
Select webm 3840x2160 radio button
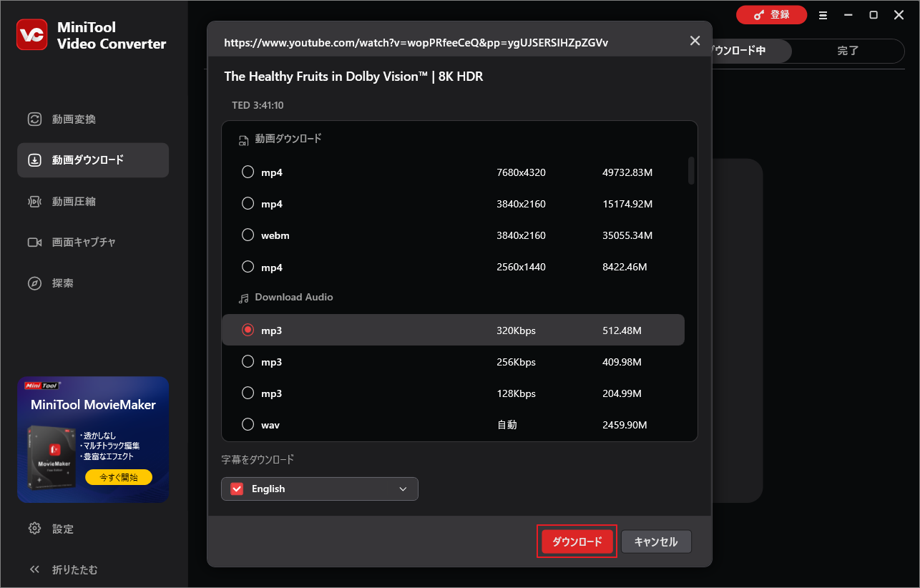248,235
